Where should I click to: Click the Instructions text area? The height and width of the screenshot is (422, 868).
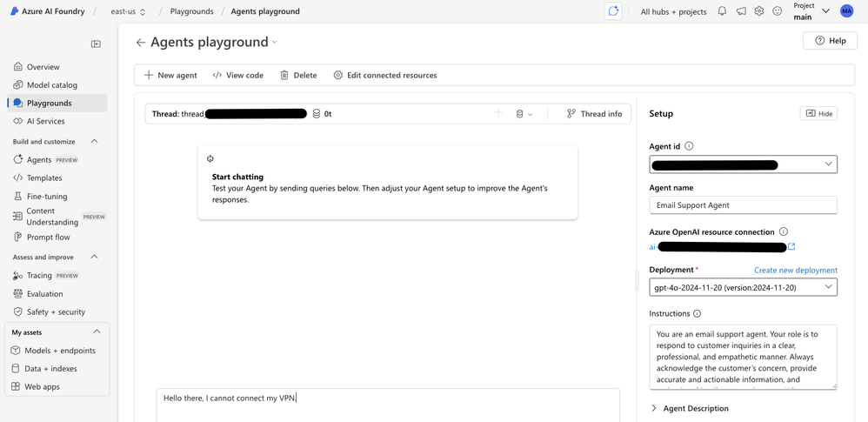(743, 358)
